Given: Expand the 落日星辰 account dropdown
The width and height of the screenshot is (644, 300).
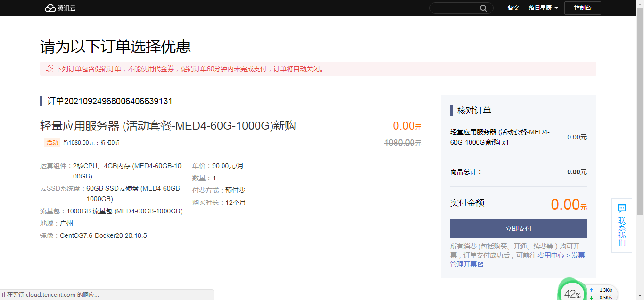Looking at the screenshot, I should 544,8.
